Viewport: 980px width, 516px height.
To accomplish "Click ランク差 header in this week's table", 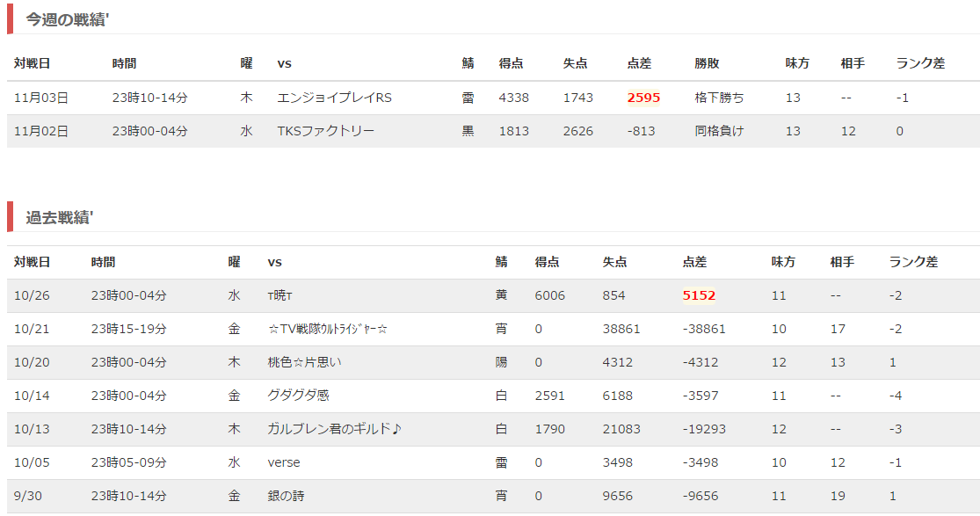I will [920, 63].
